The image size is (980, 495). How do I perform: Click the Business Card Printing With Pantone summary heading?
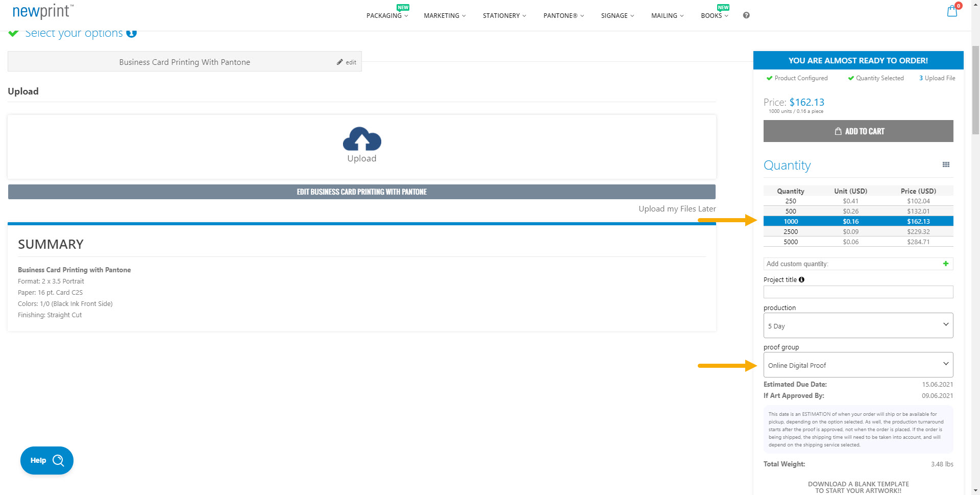click(75, 270)
